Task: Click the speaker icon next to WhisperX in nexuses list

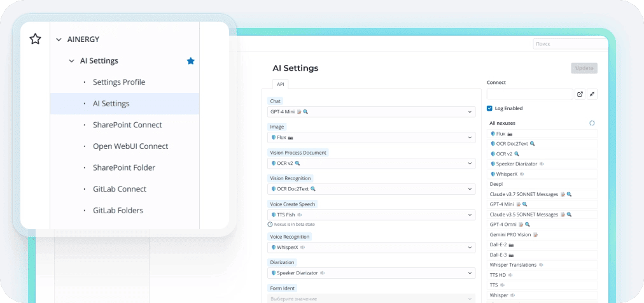Action: point(522,174)
